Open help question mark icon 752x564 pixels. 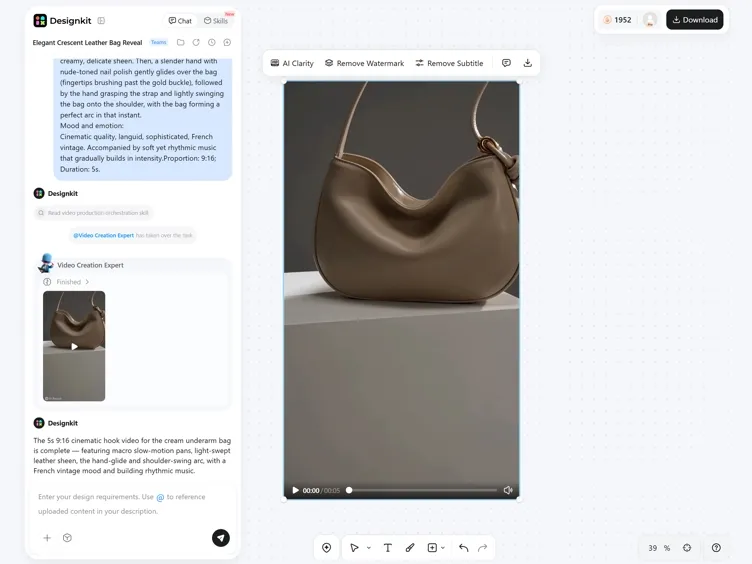pyautogui.click(x=716, y=548)
